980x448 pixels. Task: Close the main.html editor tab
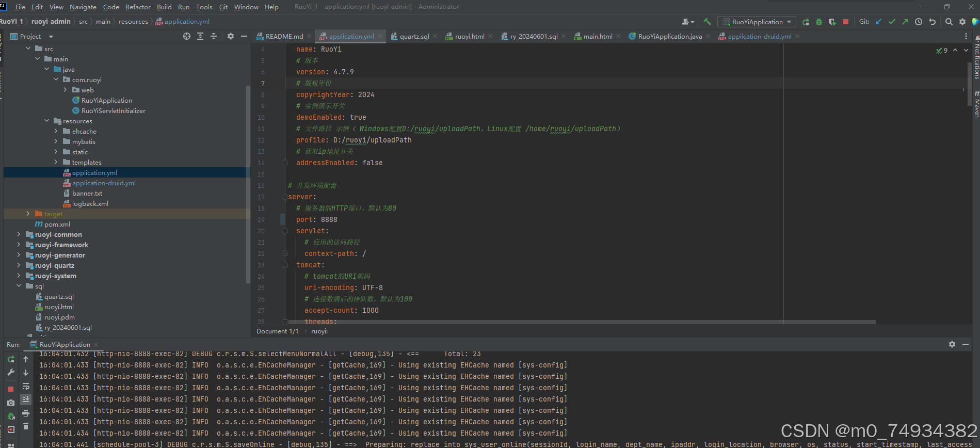(x=618, y=36)
